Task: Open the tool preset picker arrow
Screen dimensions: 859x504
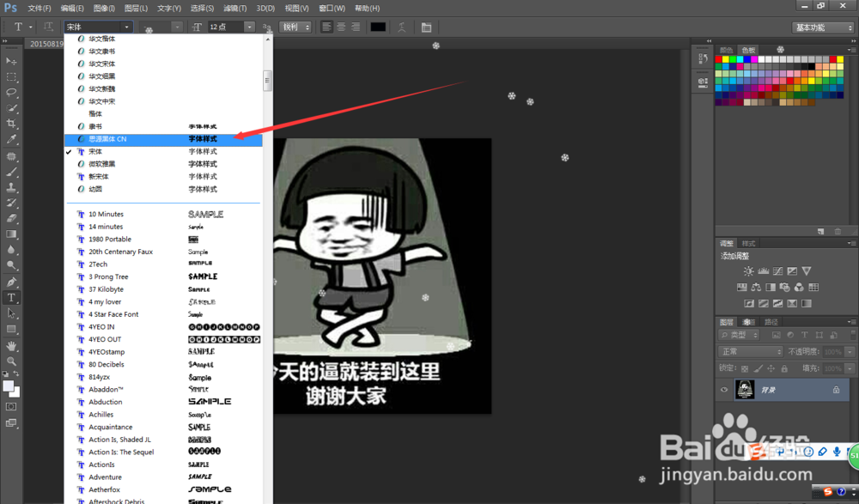Action: (31, 27)
